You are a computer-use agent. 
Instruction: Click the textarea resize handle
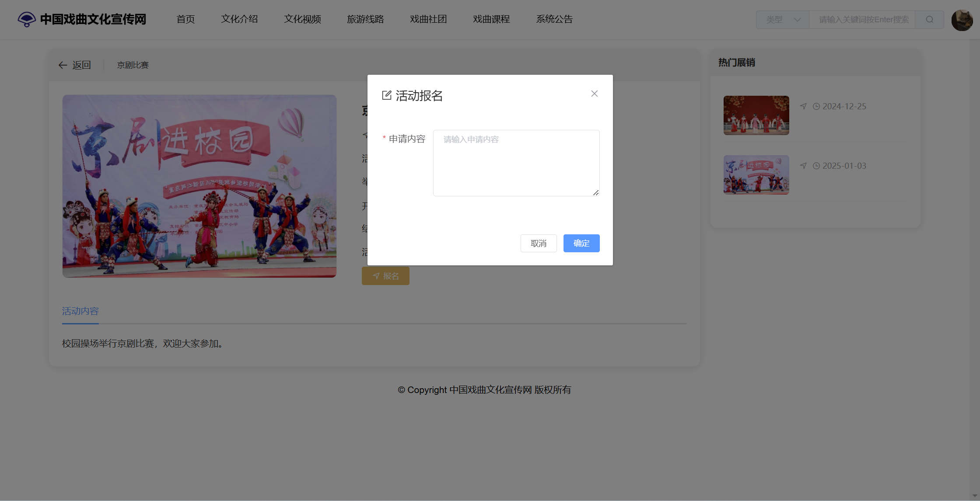pos(596,192)
